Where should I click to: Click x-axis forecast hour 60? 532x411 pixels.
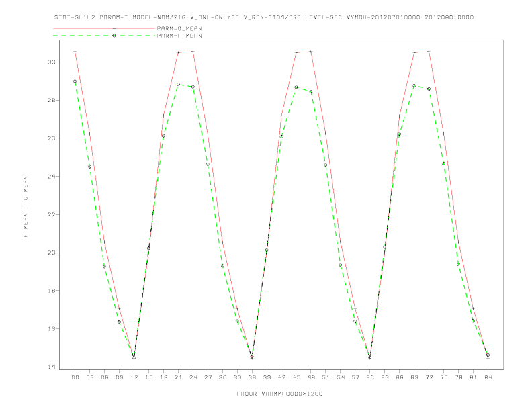tap(370, 377)
